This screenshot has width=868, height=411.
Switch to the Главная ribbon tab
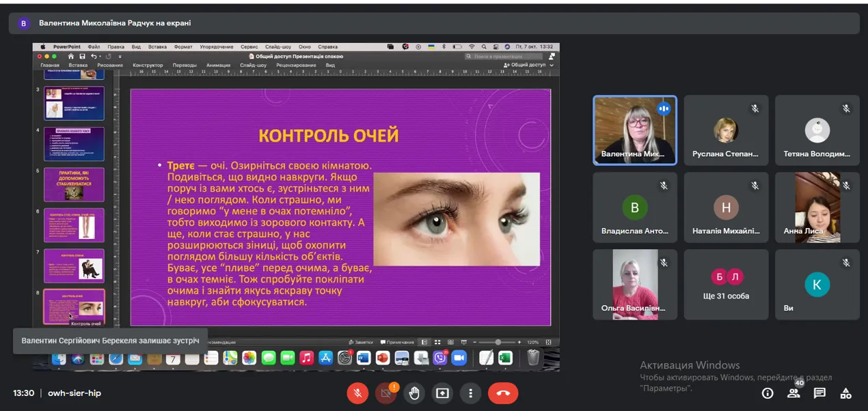pos(49,66)
